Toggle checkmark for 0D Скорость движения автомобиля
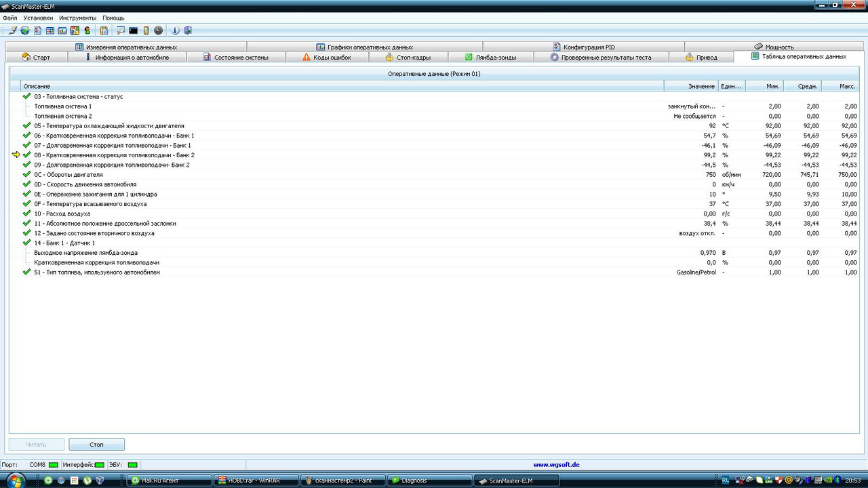 tap(27, 184)
